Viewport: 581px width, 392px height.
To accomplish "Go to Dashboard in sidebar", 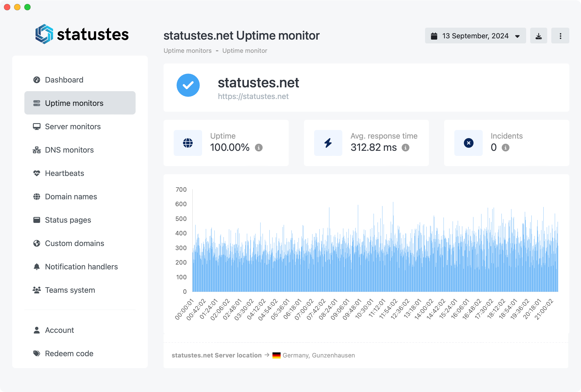I will [x=64, y=80].
